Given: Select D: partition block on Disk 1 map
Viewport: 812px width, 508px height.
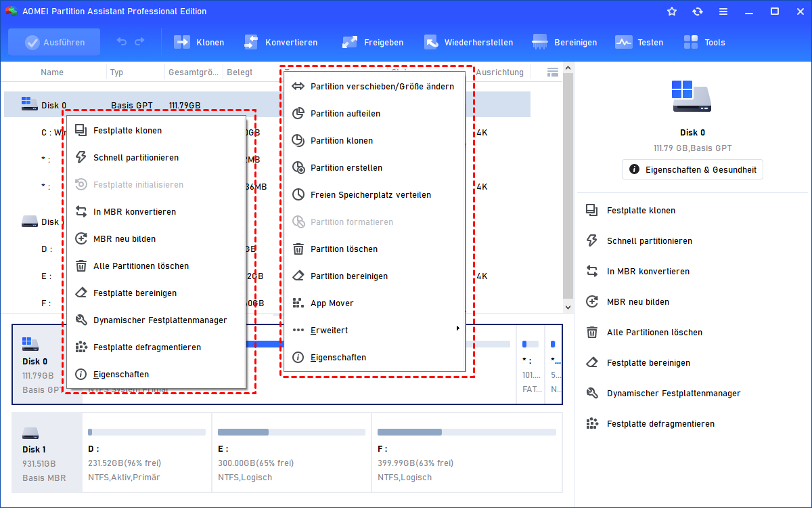Looking at the screenshot, I should click(147, 452).
